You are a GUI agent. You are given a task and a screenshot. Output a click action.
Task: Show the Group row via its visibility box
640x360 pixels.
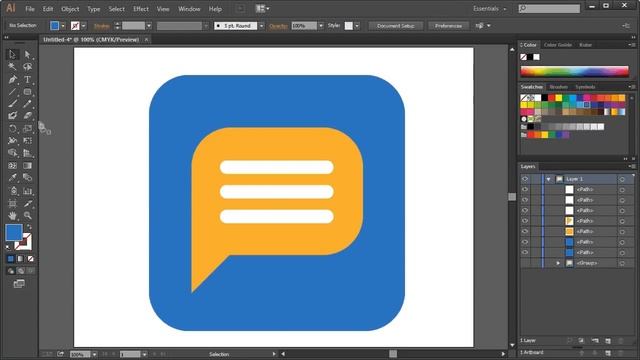click(x=525, y=263)
